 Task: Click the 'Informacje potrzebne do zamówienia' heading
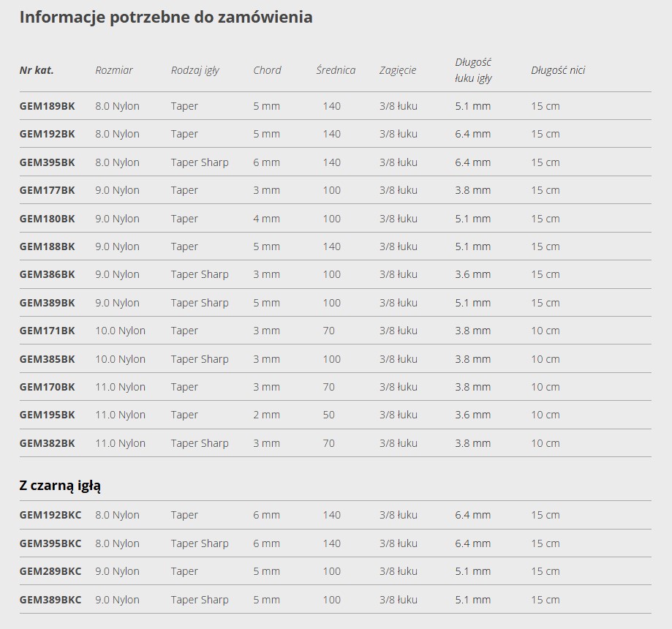166,17
